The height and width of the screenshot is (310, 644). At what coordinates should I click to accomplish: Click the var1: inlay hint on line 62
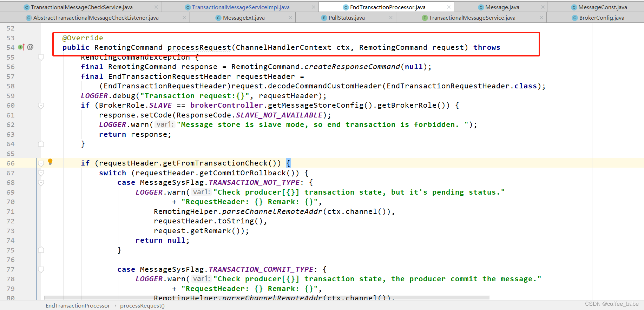165,124
